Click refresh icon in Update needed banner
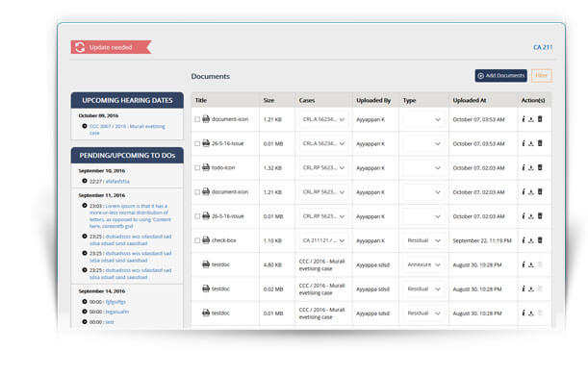This screenshot has width=588, height=376. pyautogui.click(x=80, y=47)
